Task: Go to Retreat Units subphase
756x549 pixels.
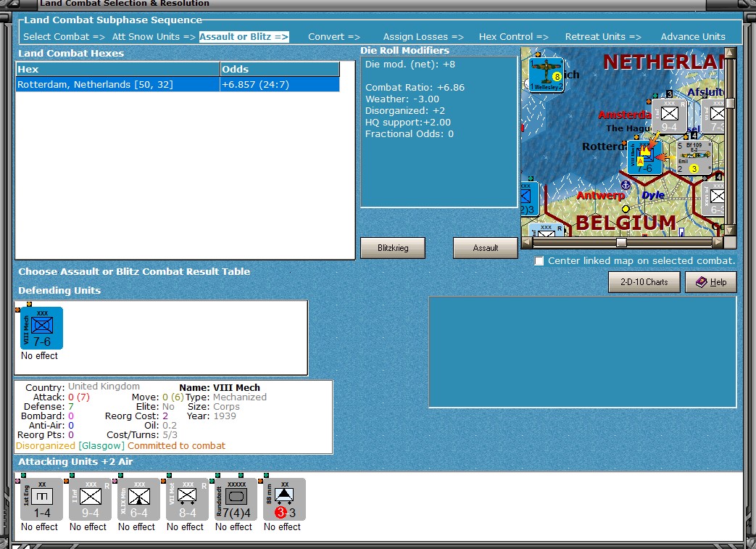Action: pos(603,37)
